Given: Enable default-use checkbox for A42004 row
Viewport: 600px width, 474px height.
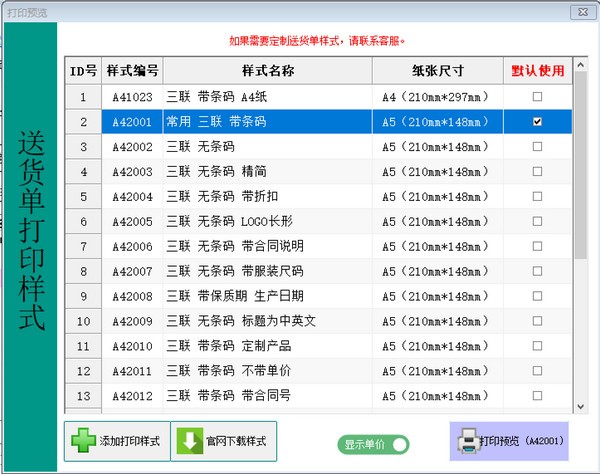Looking at the screenshot, I should 538,196.
